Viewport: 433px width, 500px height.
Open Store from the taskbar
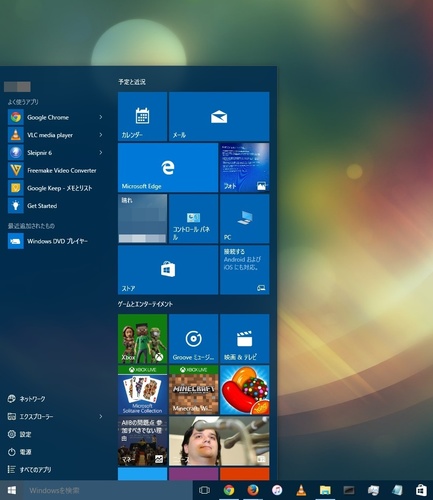(x=421, y=490)
